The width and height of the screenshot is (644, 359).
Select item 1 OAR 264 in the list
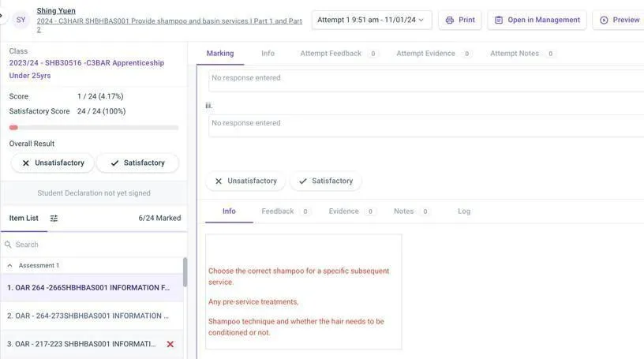point(88,288)
